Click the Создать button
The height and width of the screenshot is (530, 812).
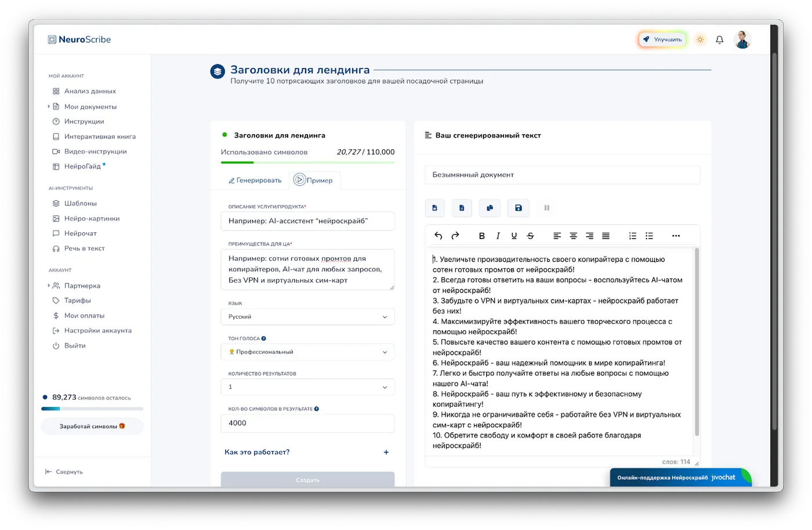[x=307, y=479]
